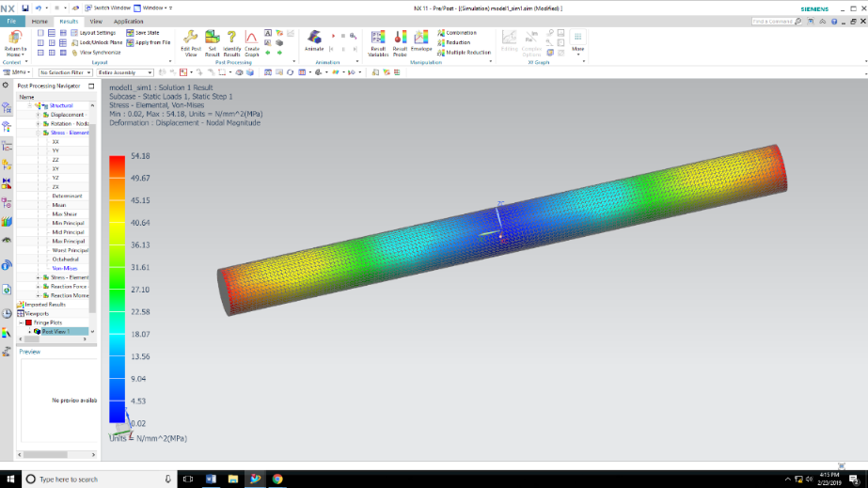Click the navigator settings gear icon
Screen dimensions: 868x488
point(6,86)
